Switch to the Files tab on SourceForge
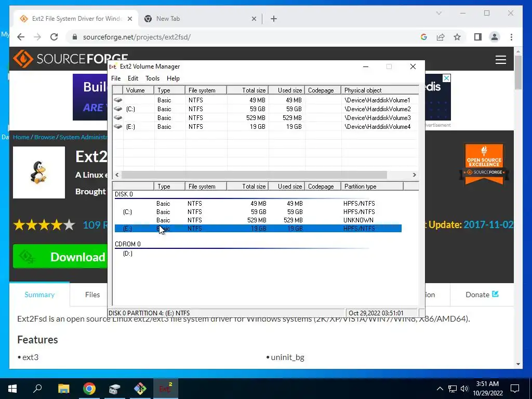Image resolution: width=532 pixels, height=399 pixels. click(x=92, y=295)
